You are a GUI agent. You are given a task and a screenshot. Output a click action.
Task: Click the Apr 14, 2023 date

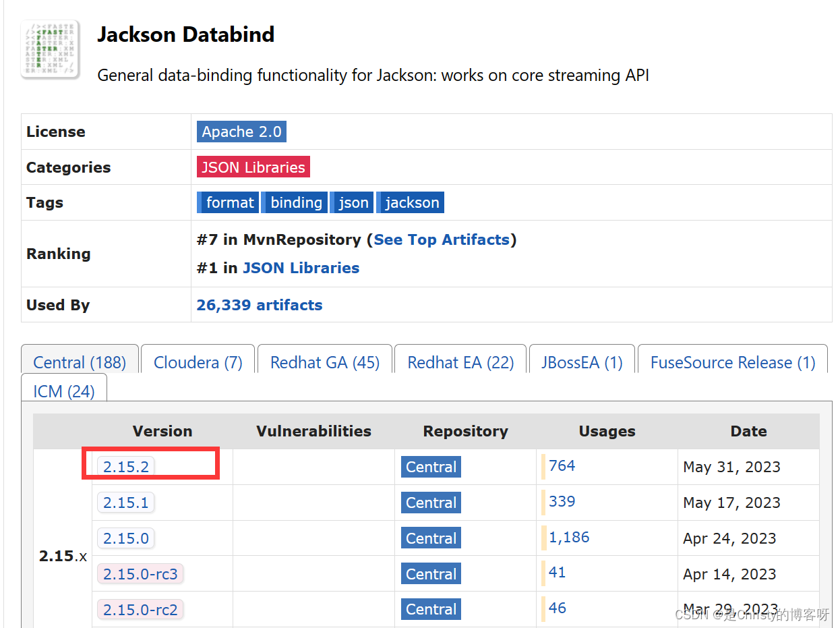729,574
